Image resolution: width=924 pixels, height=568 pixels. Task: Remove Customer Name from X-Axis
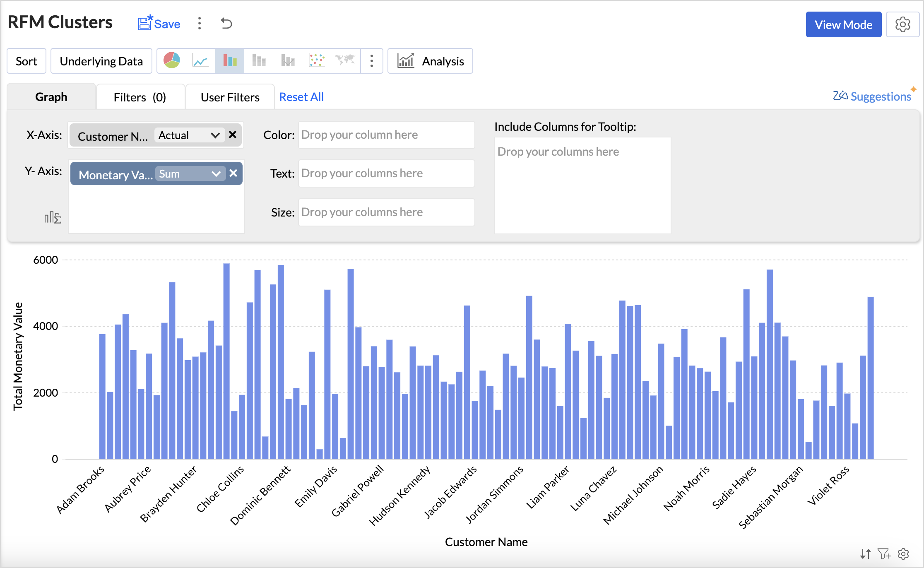(233, 135)
